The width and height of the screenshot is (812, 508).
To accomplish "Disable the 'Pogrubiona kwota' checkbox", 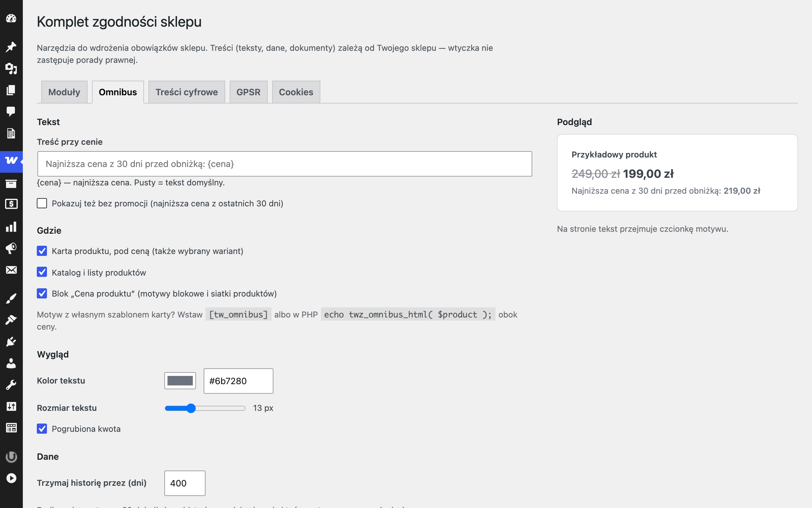I will (42, 429).
